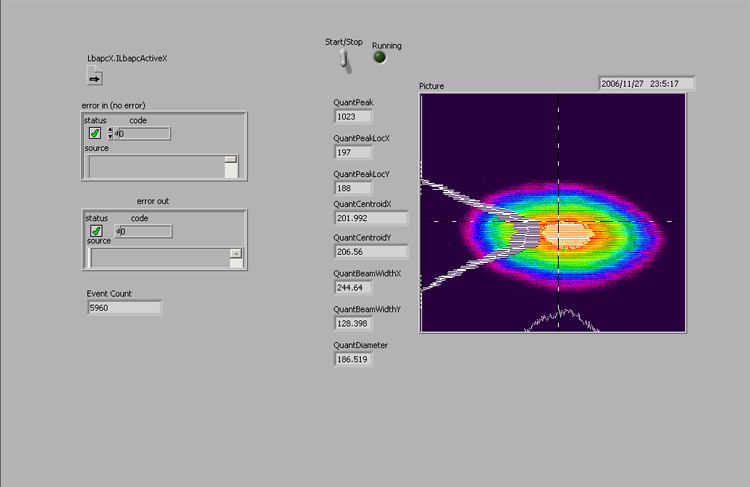Toggle the error in status checkbox

(95, 133)
